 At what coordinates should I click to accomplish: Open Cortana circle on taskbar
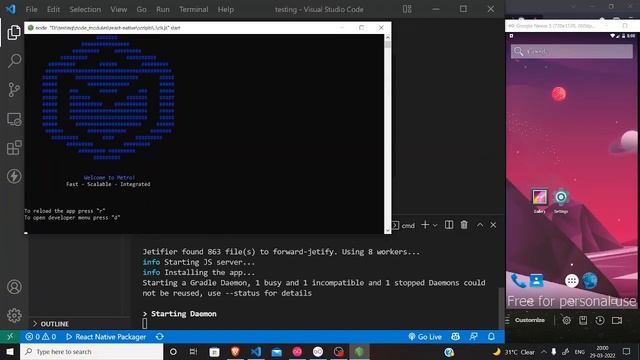tap(173, 351)
